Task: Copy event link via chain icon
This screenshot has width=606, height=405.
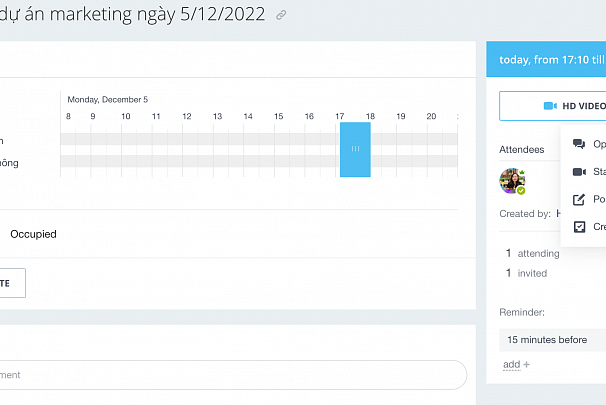Action: (x=281, y=15)
